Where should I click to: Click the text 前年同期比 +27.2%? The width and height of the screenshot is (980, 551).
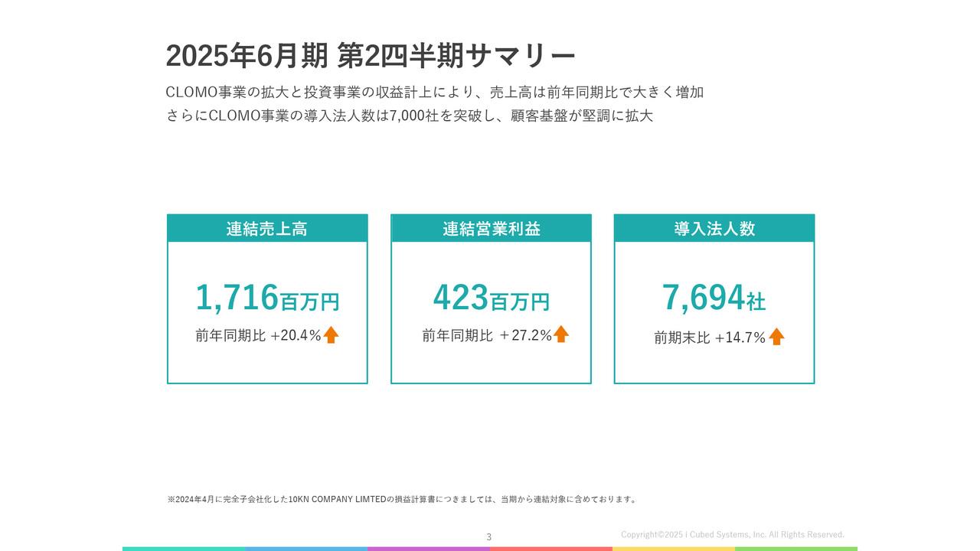point(487,335)
